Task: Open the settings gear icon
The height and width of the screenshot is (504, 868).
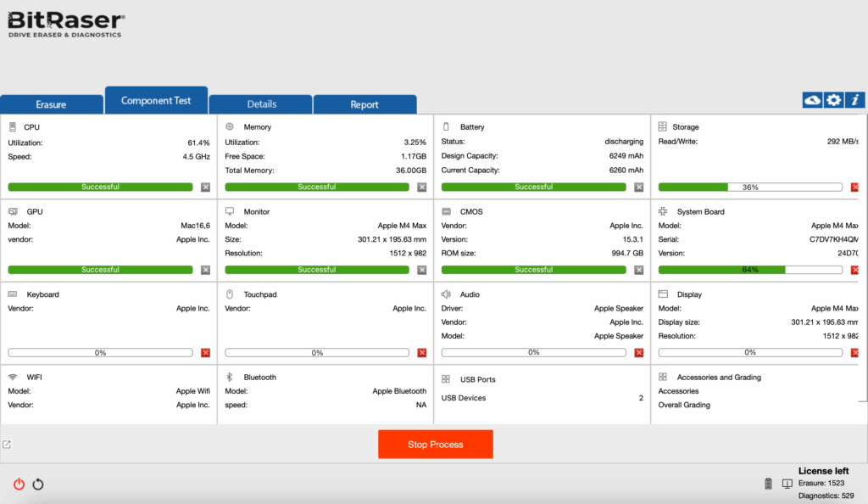Action: pos(834,100)
